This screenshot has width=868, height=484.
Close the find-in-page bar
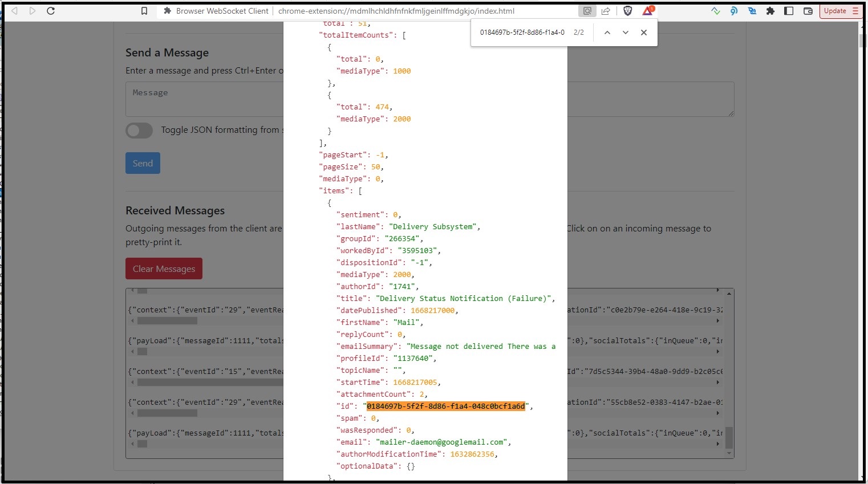[x=644, y=32]
